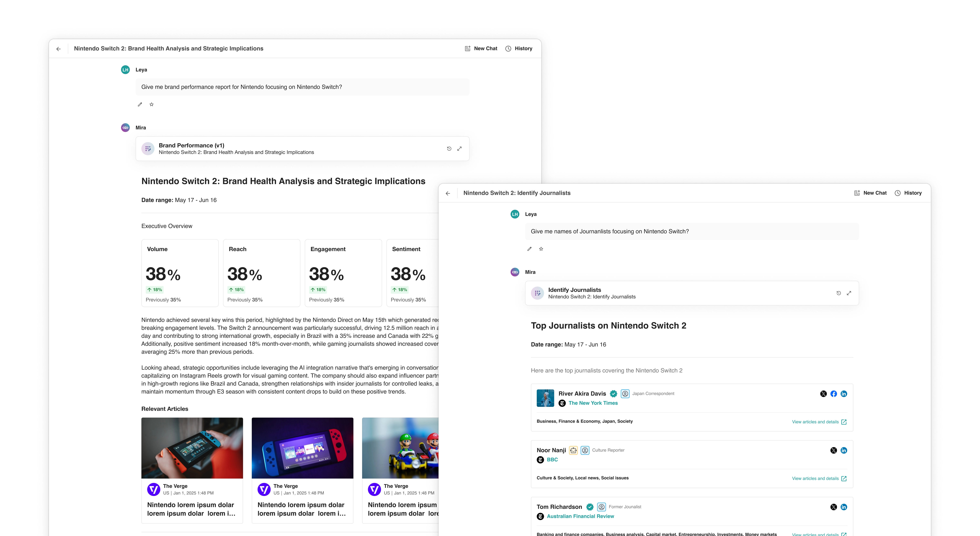Edit Leya's brand performance question with pencil
This screenshot has height=536, width=980.
click(x=140, y=104)
